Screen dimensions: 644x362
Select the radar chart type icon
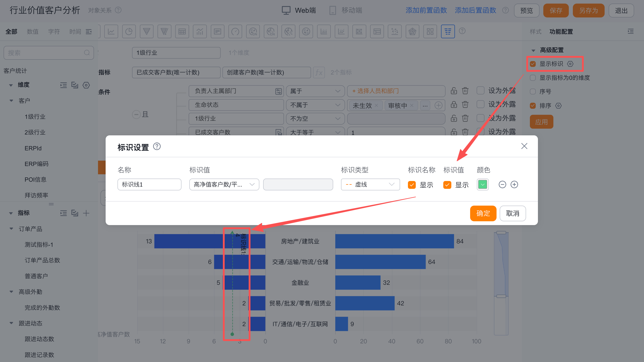(412, 32)
